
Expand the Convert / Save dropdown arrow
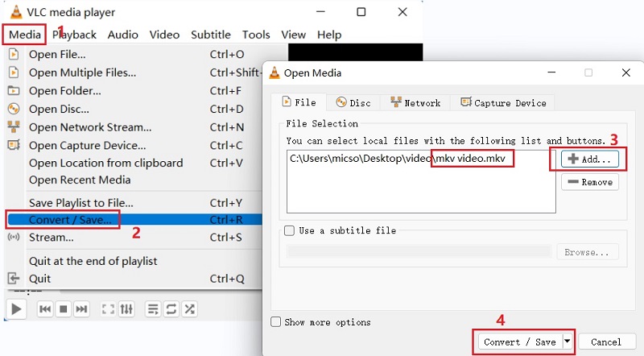[x=568, y=342]
